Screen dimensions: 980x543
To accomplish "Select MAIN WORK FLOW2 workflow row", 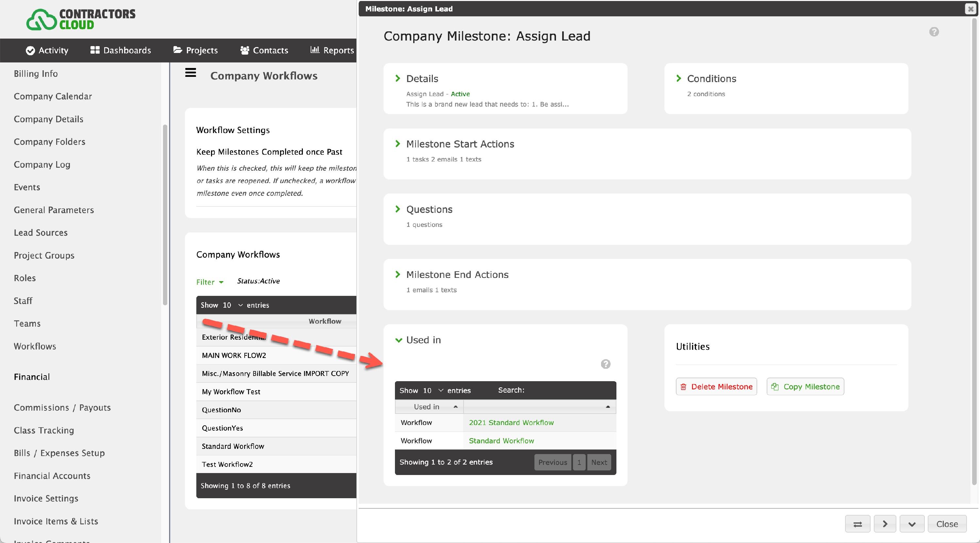I will [x=276, y=355].
